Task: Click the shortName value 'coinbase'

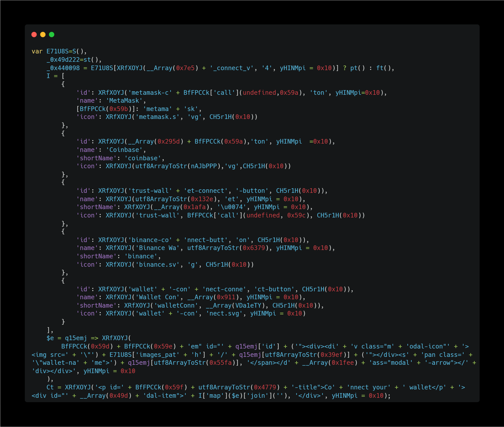Action: point(143,158)
